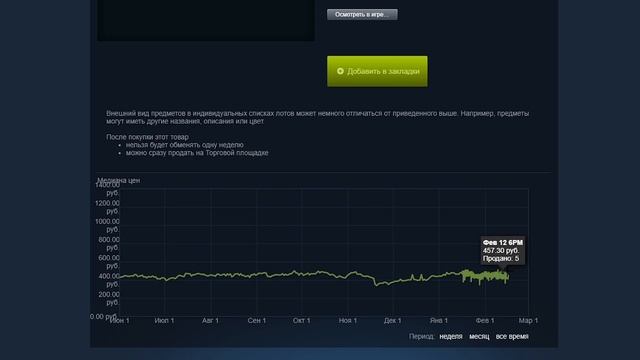Click the 'Дек 1' axis label
This screenshot has height=360, width=640.
click(x=393, y=320)
